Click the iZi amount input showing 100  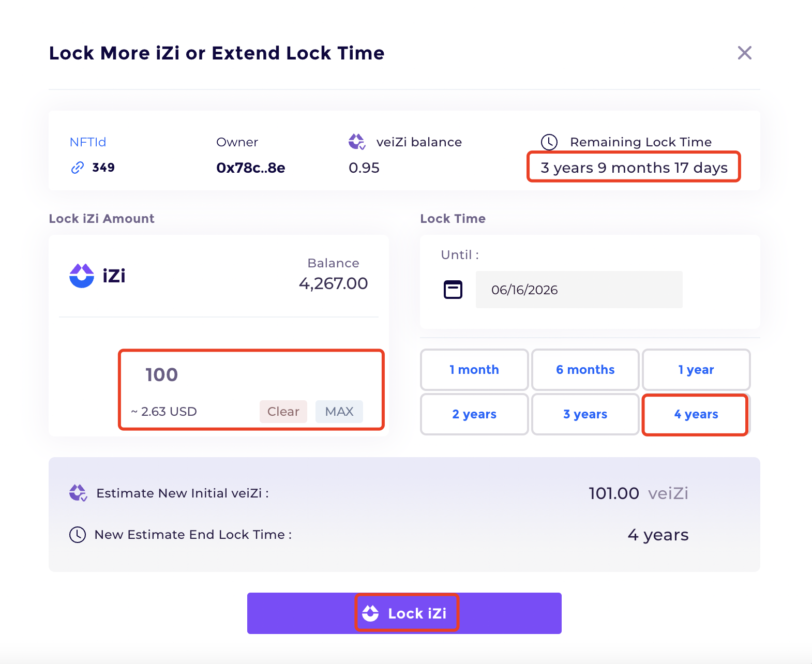(x=248, y=375)
